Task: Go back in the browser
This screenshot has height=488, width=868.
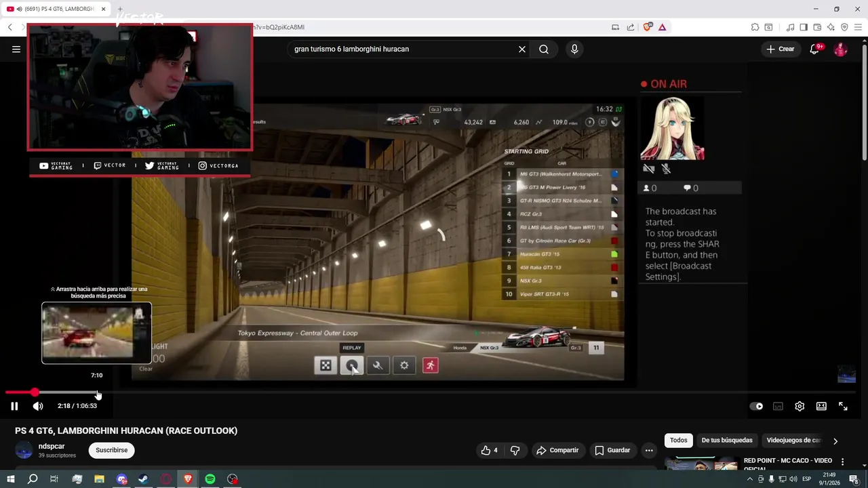Action: 9,27
